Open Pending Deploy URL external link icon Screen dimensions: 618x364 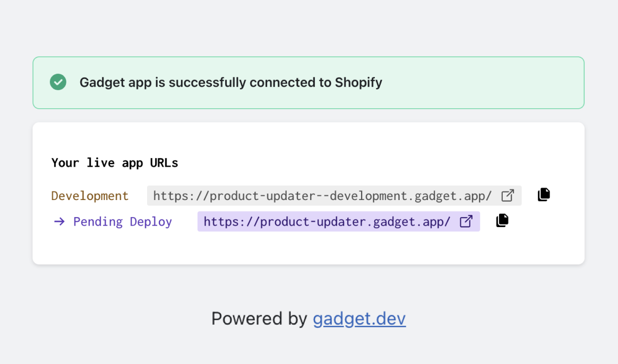click(466, 221)
